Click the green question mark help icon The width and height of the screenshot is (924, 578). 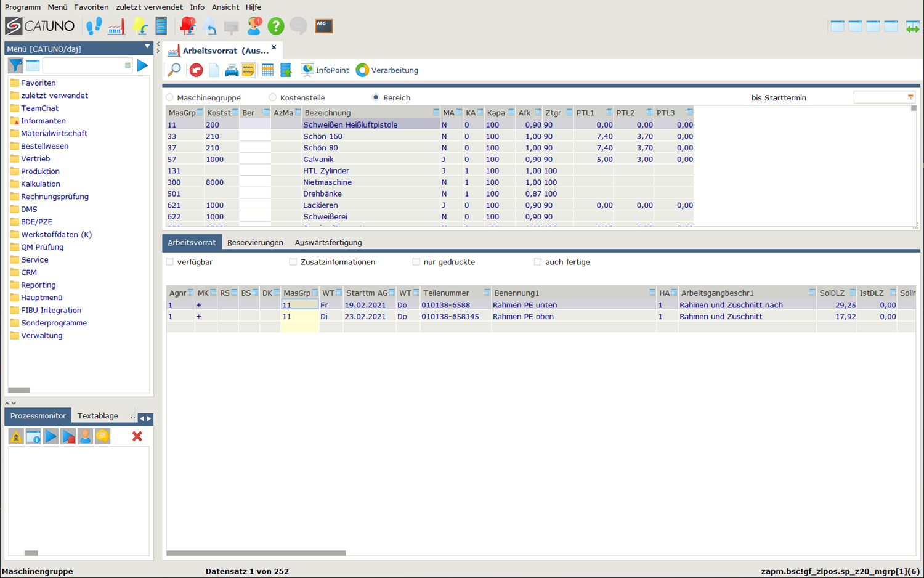275,26
